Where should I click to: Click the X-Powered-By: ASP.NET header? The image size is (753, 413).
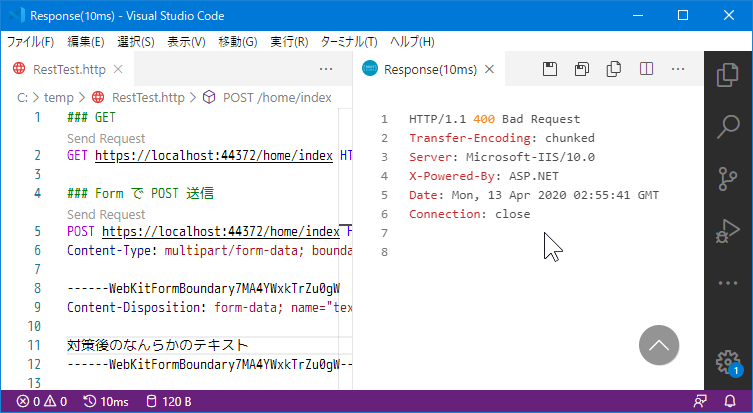[484, 176]
